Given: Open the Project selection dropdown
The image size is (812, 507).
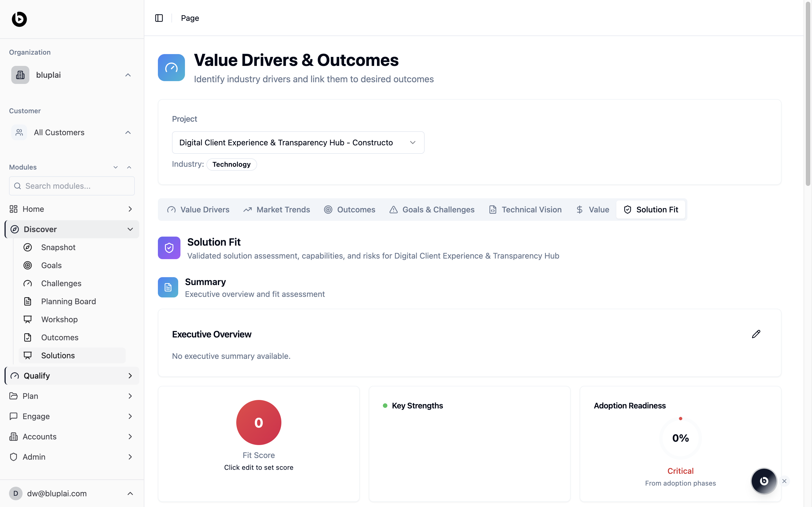Looking at the screenshot, I should (298, 143).
